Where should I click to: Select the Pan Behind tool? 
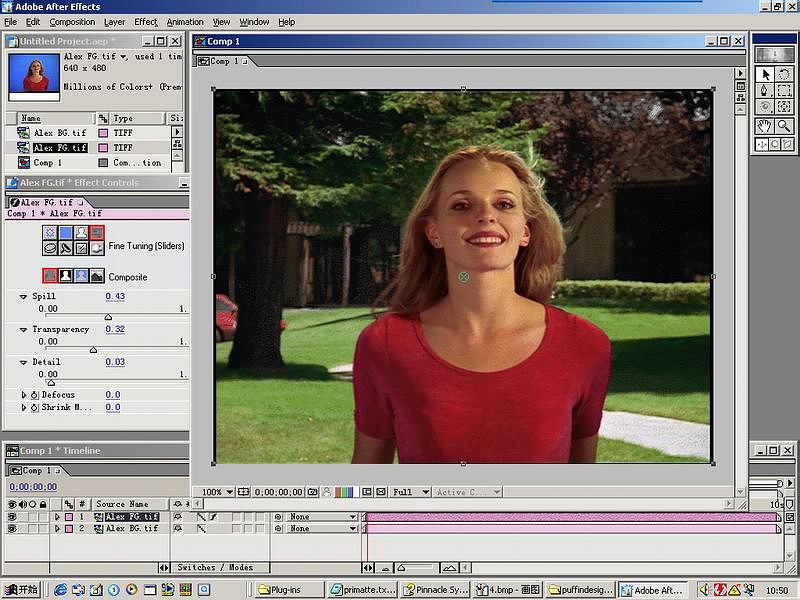(x=784, y=107)
